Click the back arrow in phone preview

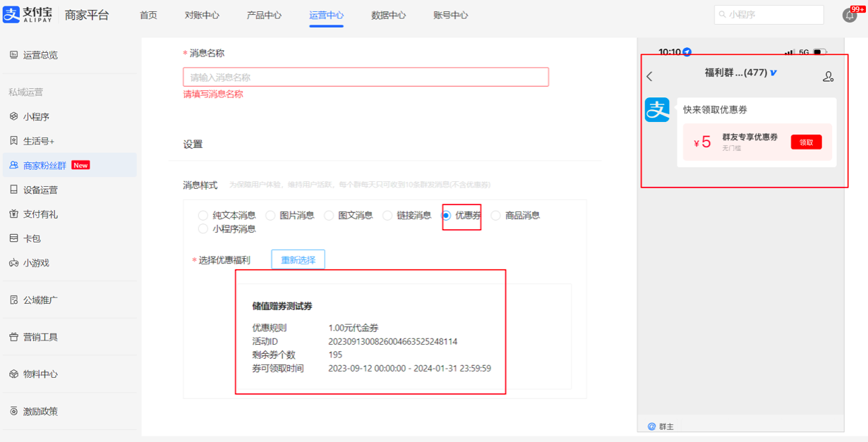pos(650,76)
